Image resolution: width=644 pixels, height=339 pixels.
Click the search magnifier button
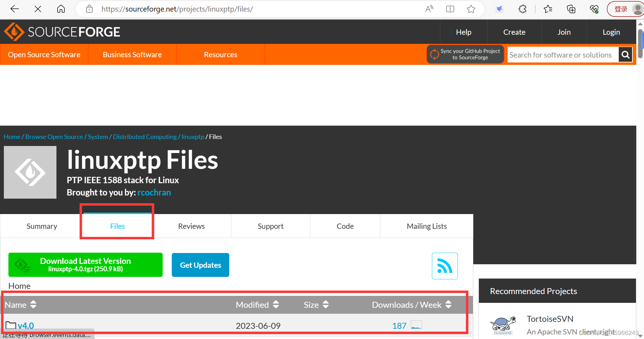click(x=625, y=54)
